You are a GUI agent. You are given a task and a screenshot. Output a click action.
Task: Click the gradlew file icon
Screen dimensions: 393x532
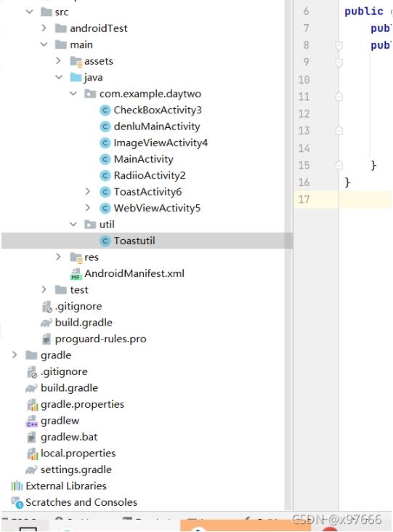pos(32,421)
